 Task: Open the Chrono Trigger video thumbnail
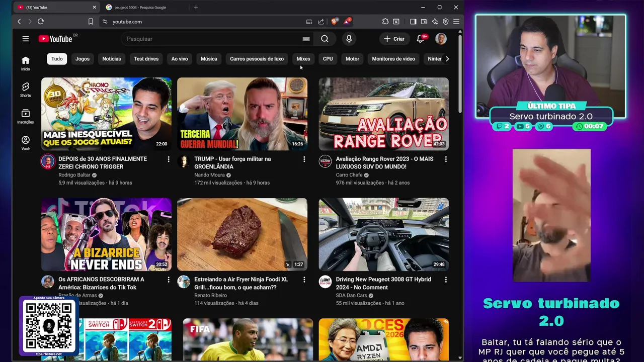tap(106, 114)
